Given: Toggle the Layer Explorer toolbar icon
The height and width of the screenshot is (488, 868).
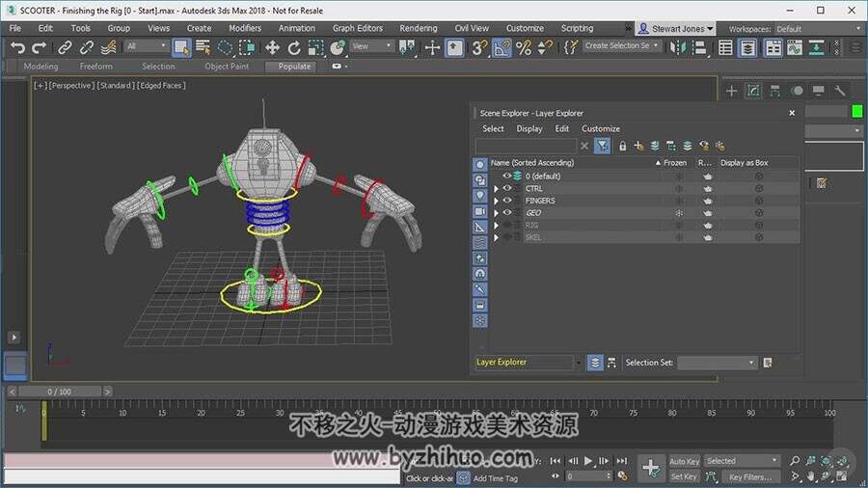Looking at the screenshot, I should tap(747, 48).
